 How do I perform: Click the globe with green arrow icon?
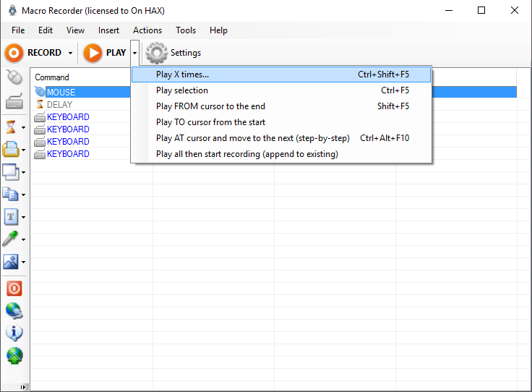point(14,356)
